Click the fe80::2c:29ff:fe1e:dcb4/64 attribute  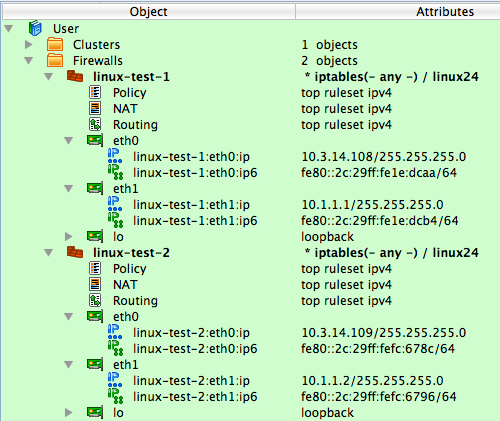[380, 221]
